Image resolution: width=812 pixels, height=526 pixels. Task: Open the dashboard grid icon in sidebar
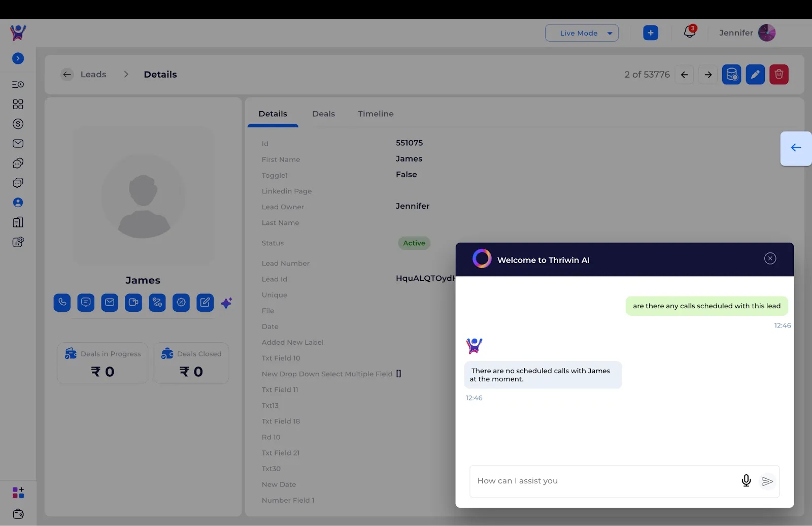tap(18, 104)
